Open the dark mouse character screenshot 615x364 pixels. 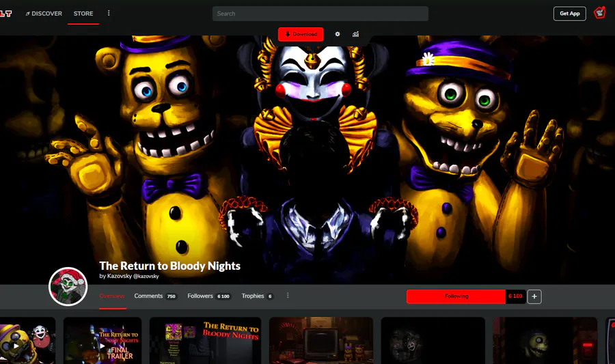(x=433, y=341)
